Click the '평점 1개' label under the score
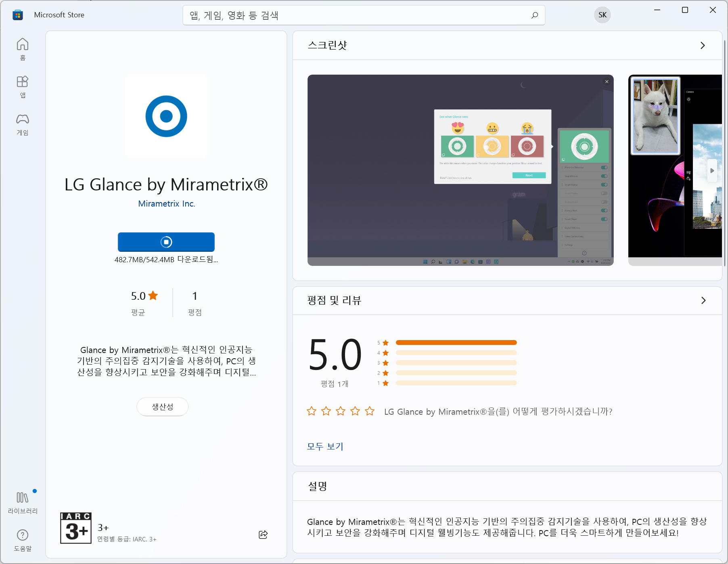This screenshot has width=728, height=564. point(335,384)
